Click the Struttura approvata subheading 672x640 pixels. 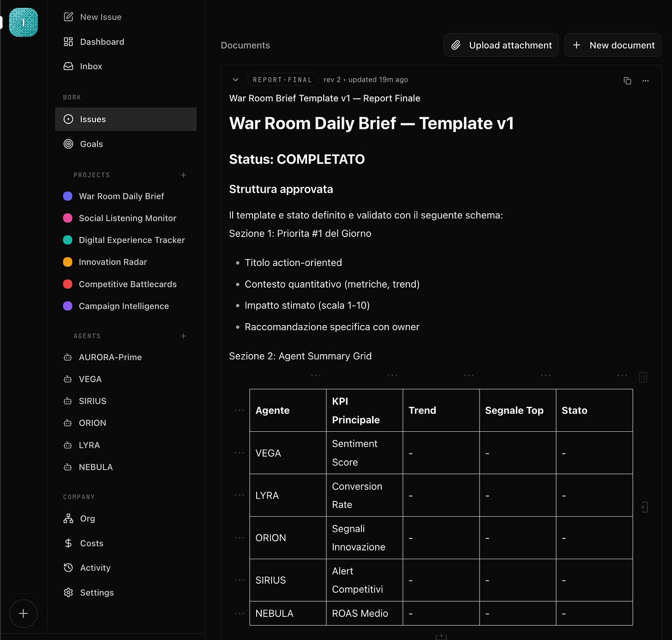click(281, 189)
